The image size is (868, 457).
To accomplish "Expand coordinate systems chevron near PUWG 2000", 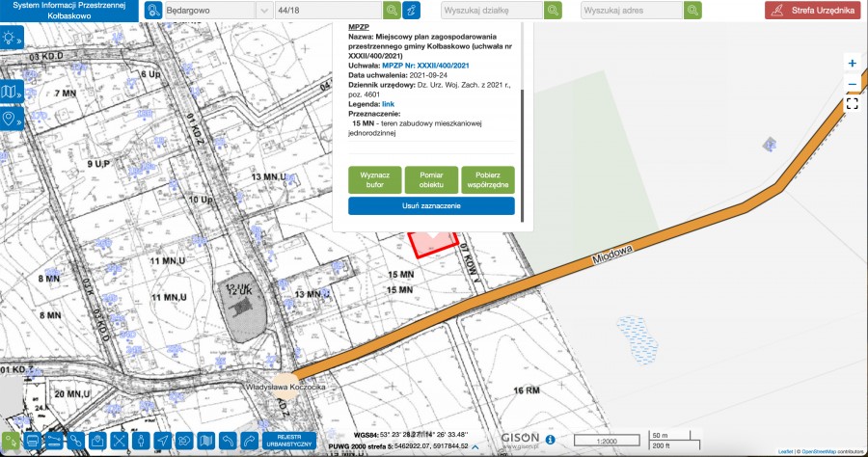I will (x=475, y=447).
